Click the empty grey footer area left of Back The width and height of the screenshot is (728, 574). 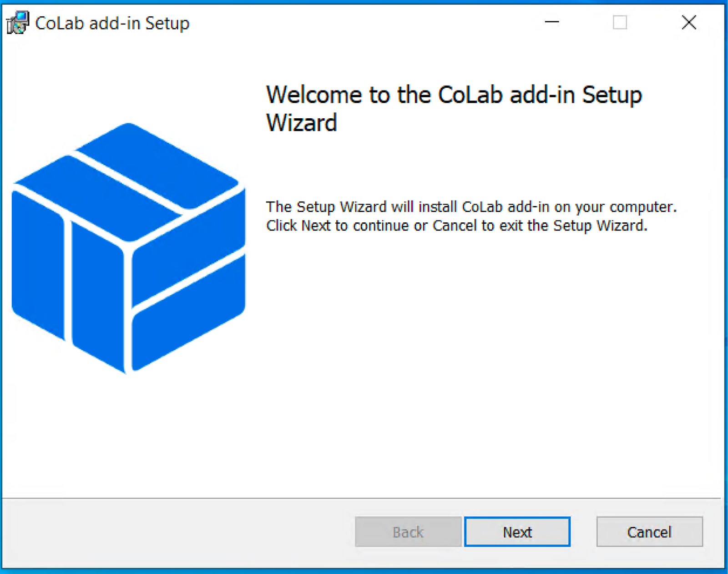pos(177,532)
